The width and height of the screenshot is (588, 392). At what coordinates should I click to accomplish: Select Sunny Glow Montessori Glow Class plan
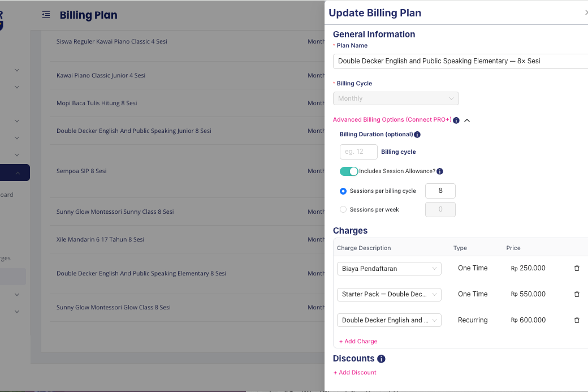[x=113, y=308]
